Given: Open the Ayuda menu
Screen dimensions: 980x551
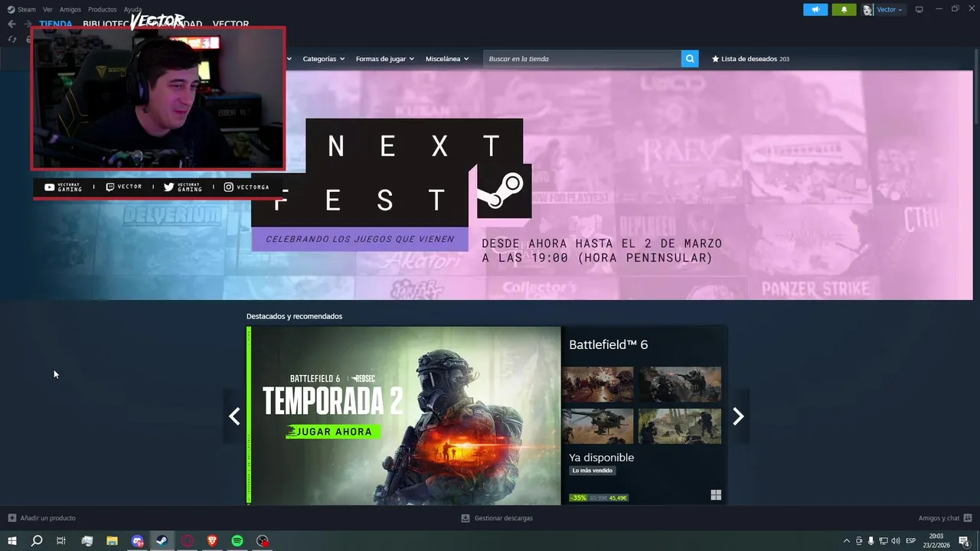Looking at the screenshot, I should point(132,9).
